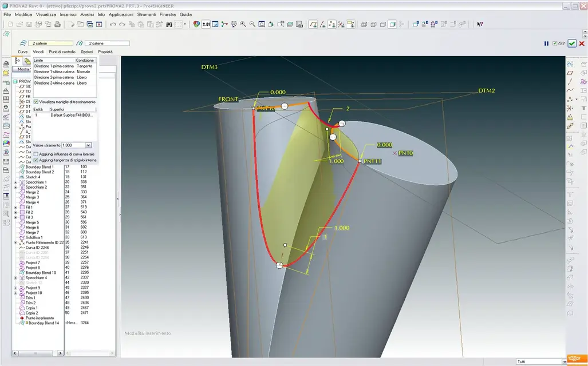Image resolution: width=588 pixels, height=366 pixels.
Task: Pause the feature with pause icon
Action: pos(546,43)
